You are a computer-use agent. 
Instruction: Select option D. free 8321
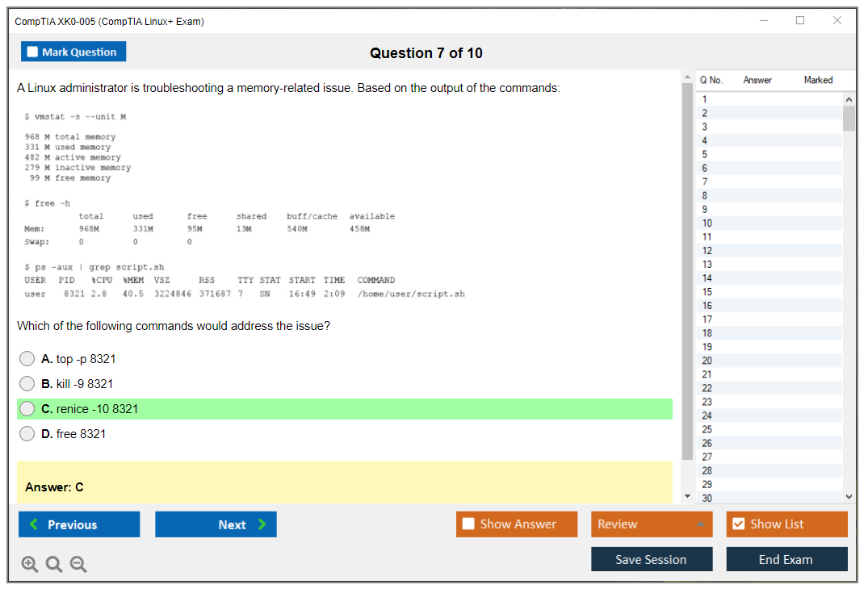coord(27,434)
